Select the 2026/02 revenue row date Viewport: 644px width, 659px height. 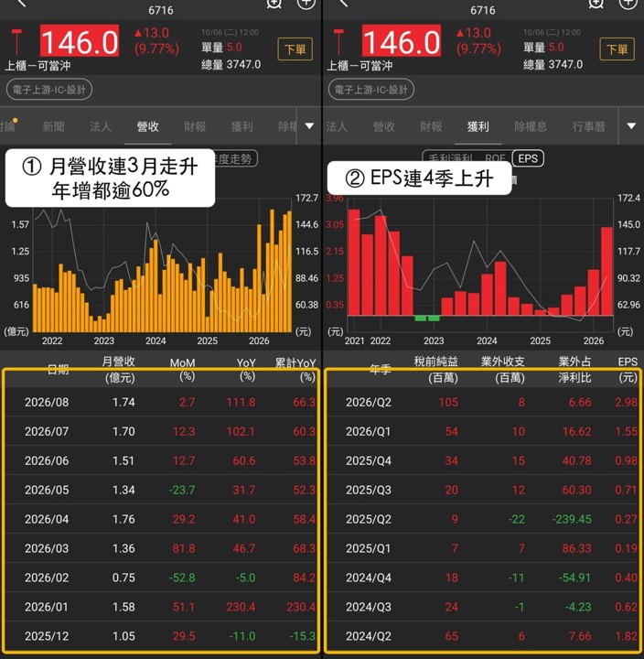click(x=47, y=578)
